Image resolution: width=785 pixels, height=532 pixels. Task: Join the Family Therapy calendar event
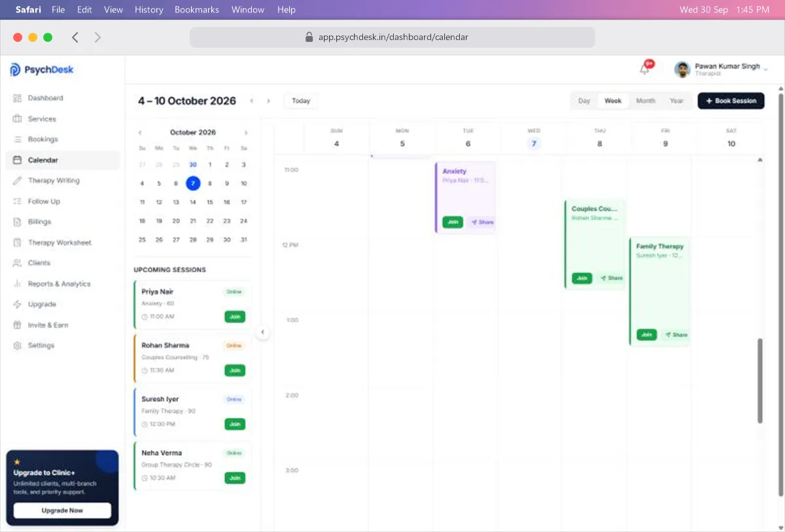point(647,335)
